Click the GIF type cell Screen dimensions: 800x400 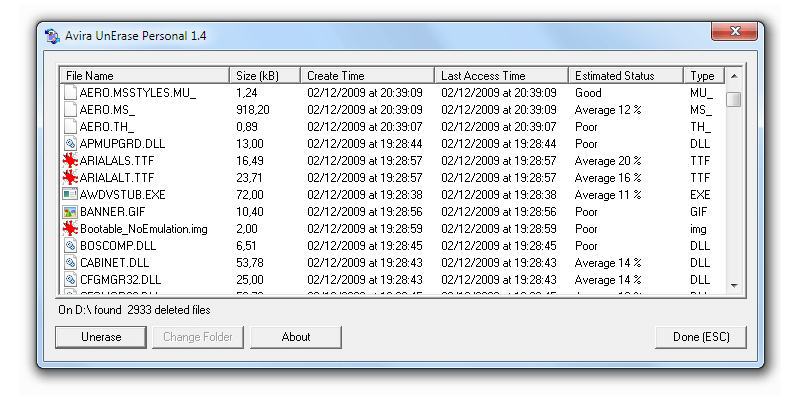(698, 212)
